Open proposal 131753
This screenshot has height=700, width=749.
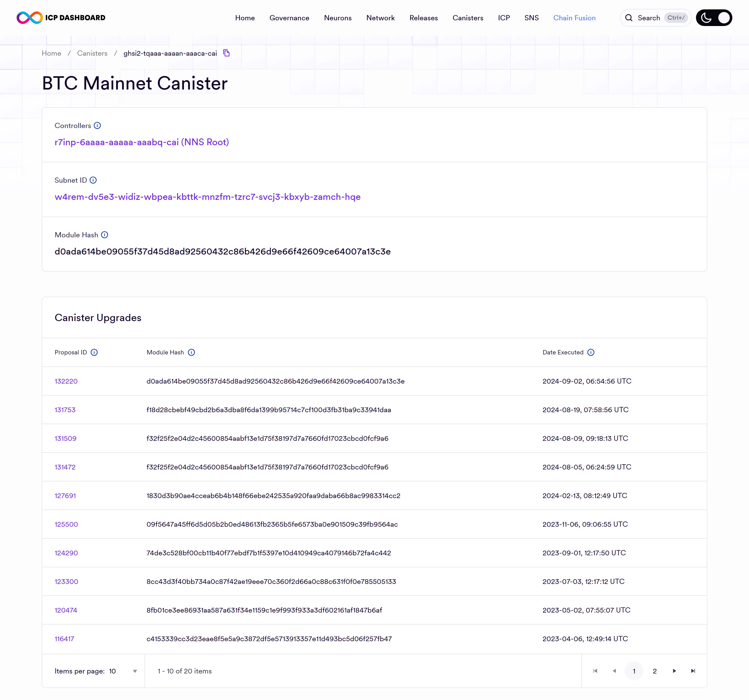coord(65,410)
